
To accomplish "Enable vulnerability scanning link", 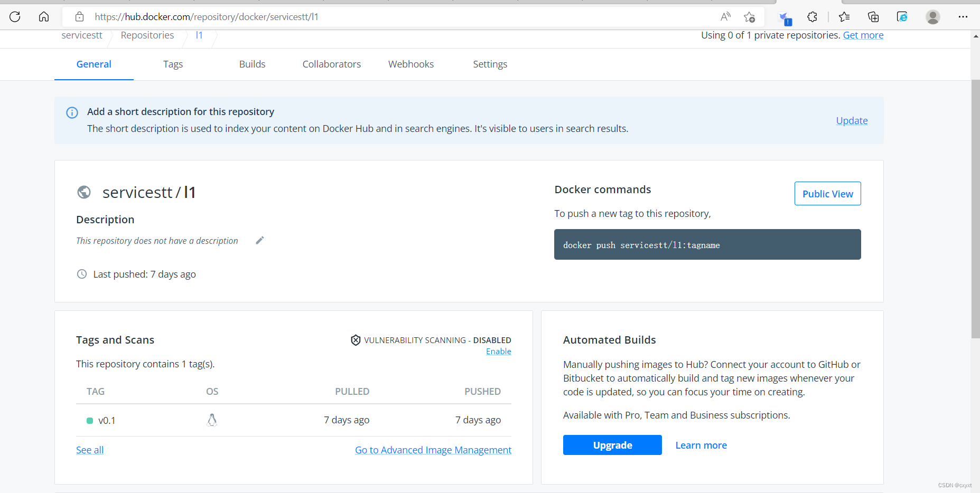I will (x=498, y=352).
